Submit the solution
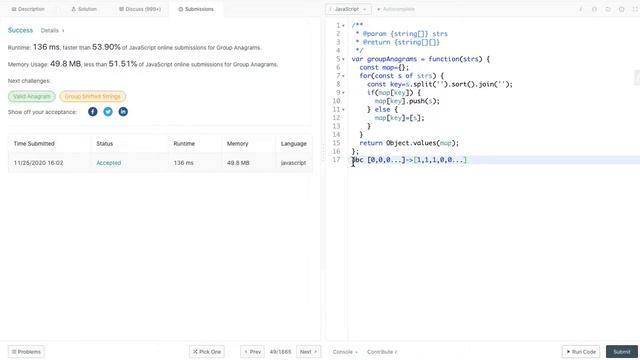 tap(622, 352)
